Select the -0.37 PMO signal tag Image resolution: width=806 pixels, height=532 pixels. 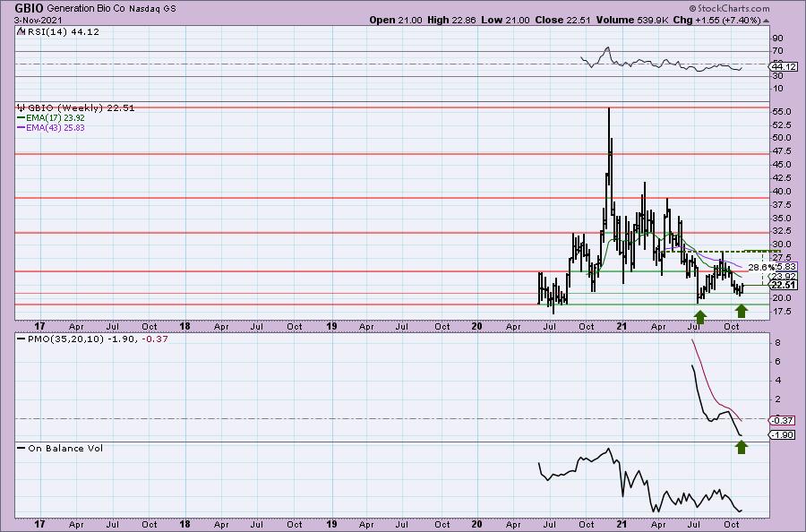[x=783, y=420]
